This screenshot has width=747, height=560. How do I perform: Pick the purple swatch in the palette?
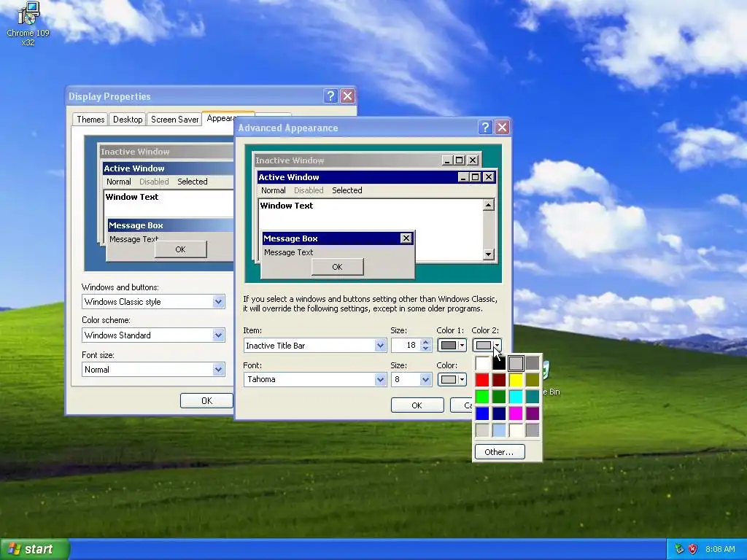[532, 413]
